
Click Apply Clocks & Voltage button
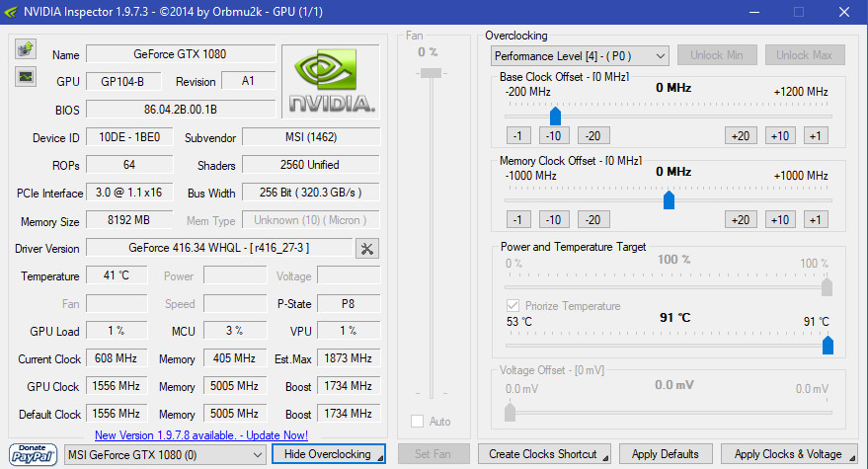[789, 454]
